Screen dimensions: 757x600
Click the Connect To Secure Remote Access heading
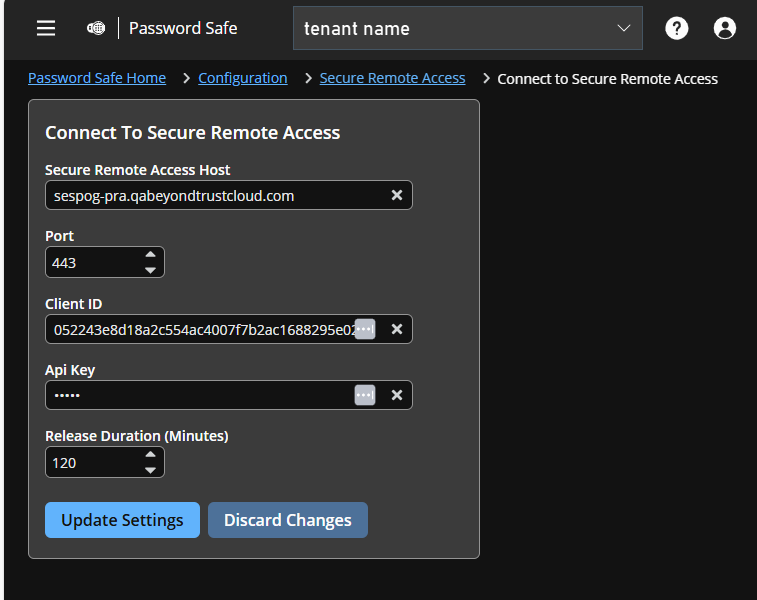coord(193,132)
